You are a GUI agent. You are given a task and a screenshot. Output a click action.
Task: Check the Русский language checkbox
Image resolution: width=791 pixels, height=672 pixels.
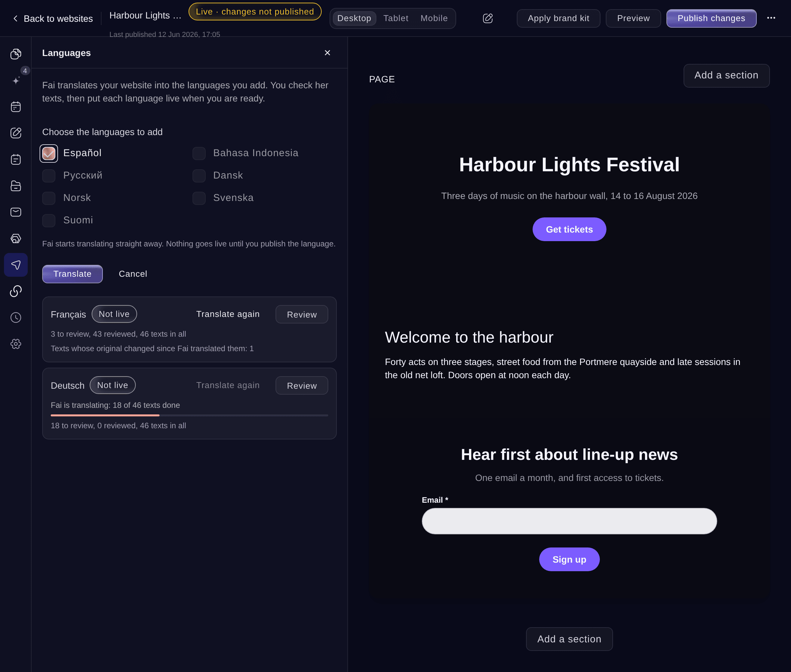tap(49, 176)
